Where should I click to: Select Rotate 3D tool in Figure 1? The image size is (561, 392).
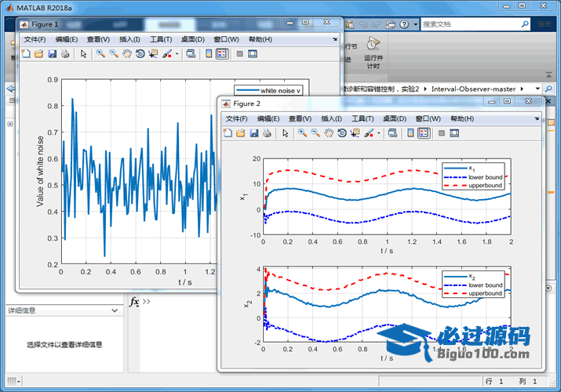coord(140,54)
